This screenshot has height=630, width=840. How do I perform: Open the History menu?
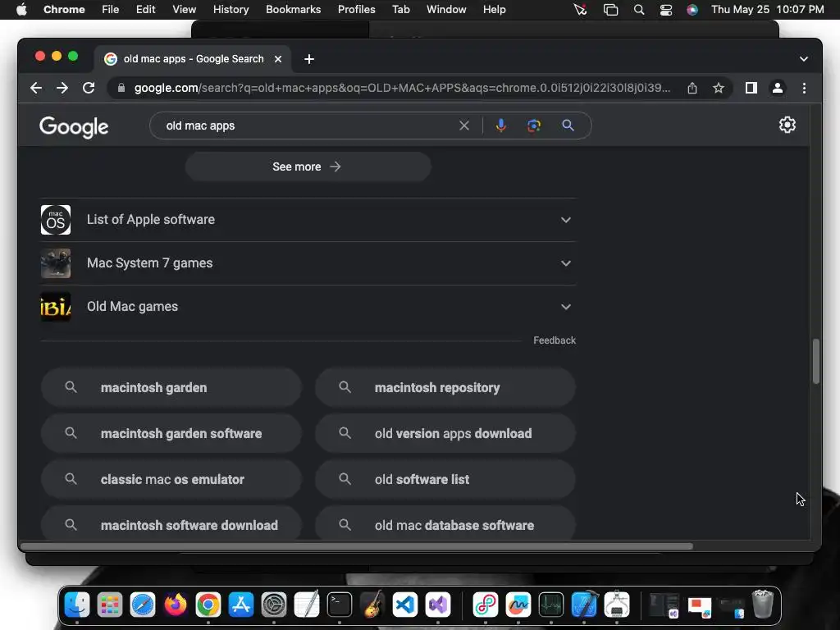[x=231, y=9]
